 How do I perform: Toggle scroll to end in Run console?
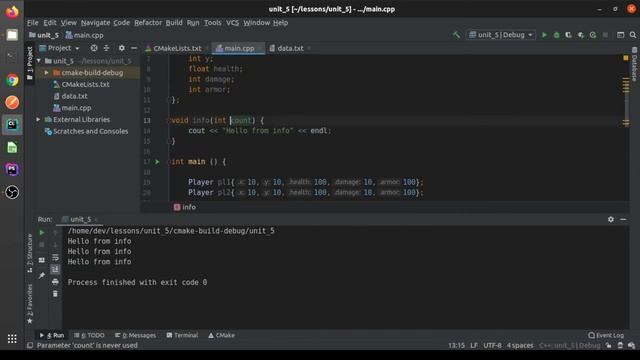(55, 269)
